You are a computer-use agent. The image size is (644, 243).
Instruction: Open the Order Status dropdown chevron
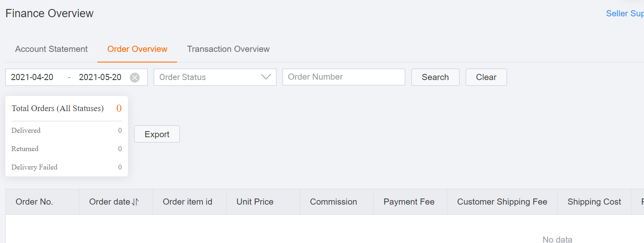[266, 77]
